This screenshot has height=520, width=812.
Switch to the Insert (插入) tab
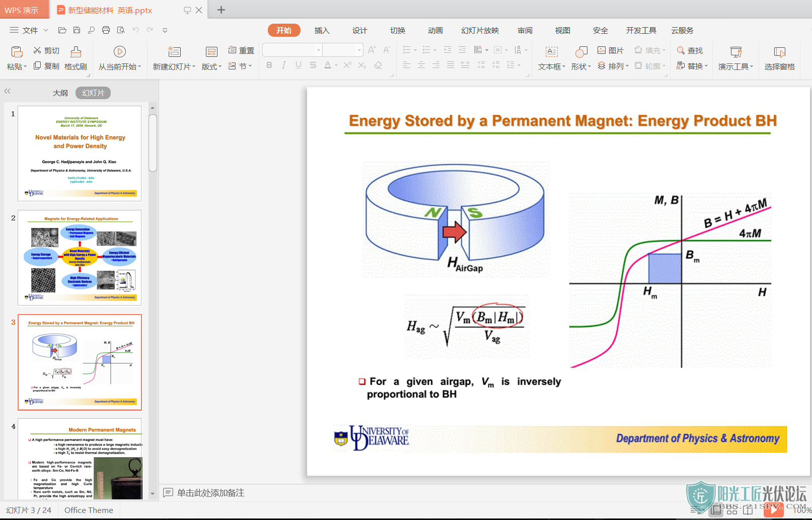point(322,30)
